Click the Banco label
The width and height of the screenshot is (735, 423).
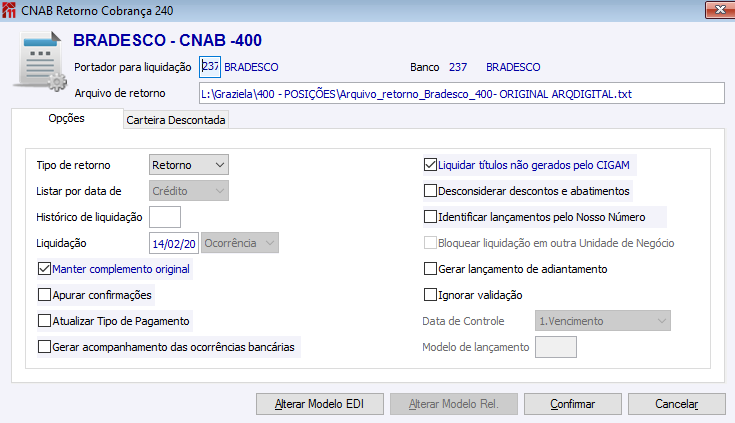click(x=425, y=67)
